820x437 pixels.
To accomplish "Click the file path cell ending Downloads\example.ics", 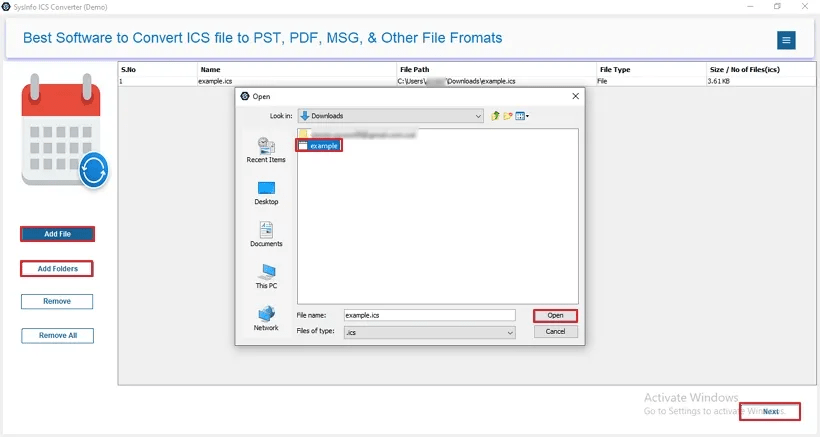I will click(497, 81).
